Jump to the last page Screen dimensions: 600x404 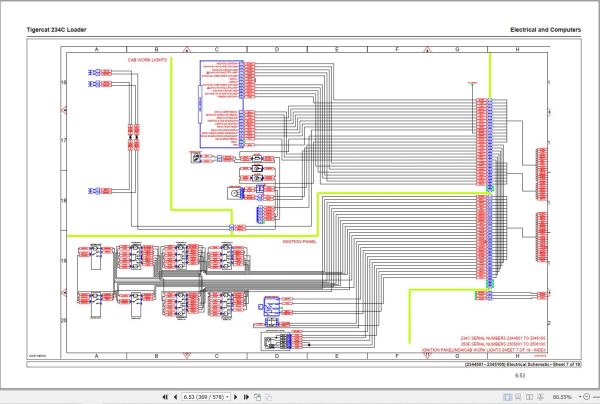tap(246, 397)
